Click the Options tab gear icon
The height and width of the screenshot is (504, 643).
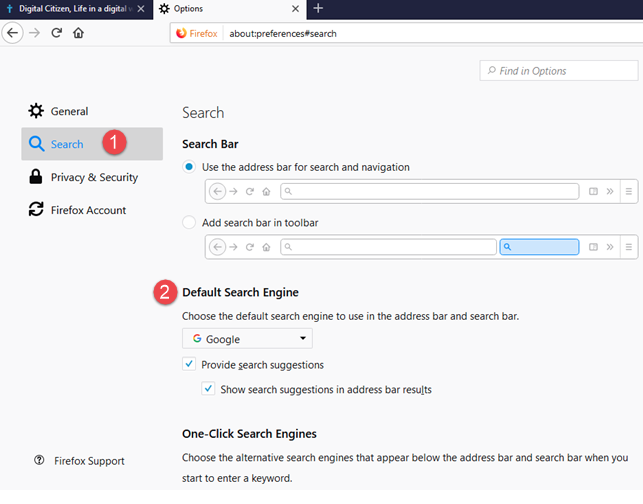[x=164, y=9]
